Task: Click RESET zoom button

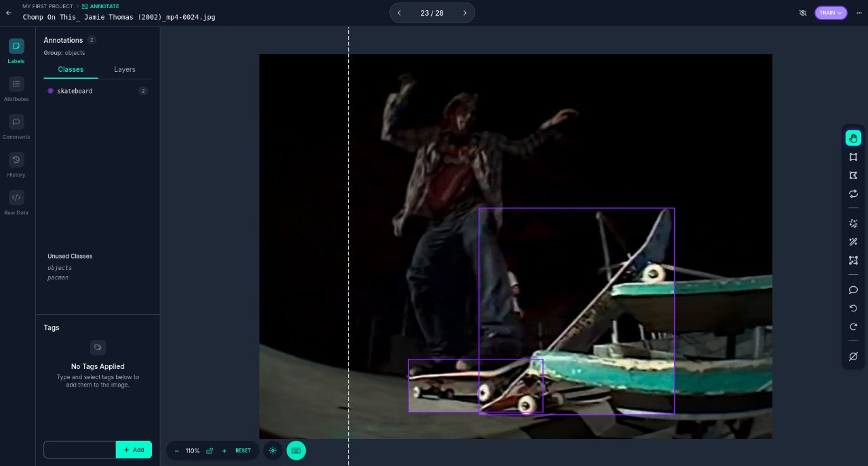Action: (x=243, y=450)
